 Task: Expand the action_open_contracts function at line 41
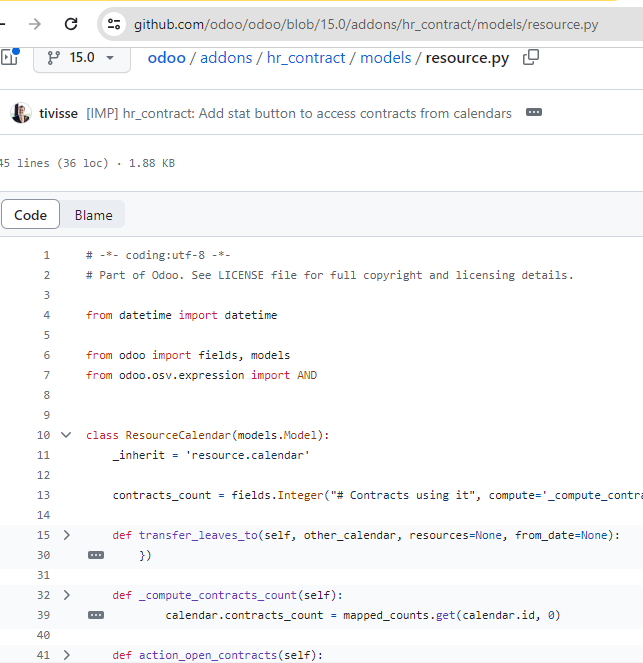[x=66, y=655]
